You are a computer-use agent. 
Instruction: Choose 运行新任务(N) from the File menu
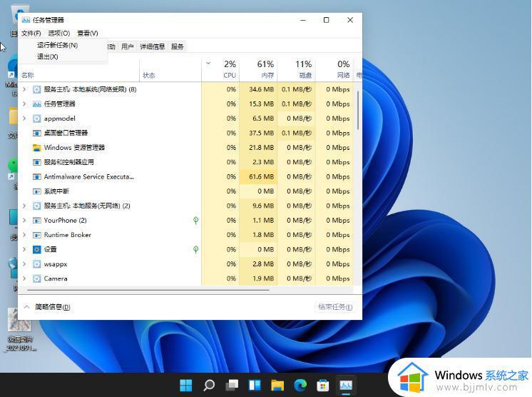pyautogui.click(x=57, y=45)
